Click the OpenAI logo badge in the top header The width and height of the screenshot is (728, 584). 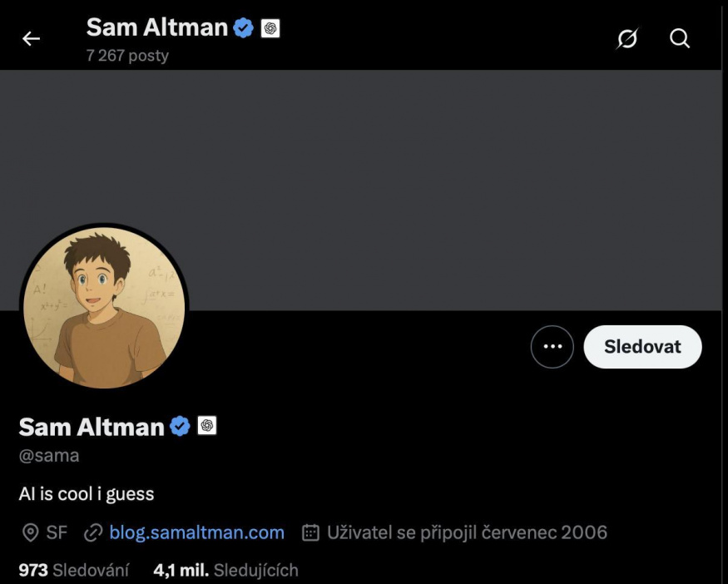[x=268, y=27]
